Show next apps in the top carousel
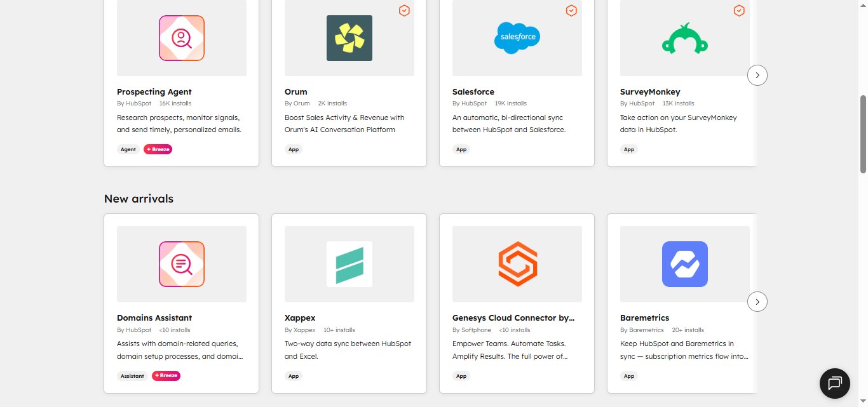The height and width of the screenshot is (407, 868). (x=757, y=75)
